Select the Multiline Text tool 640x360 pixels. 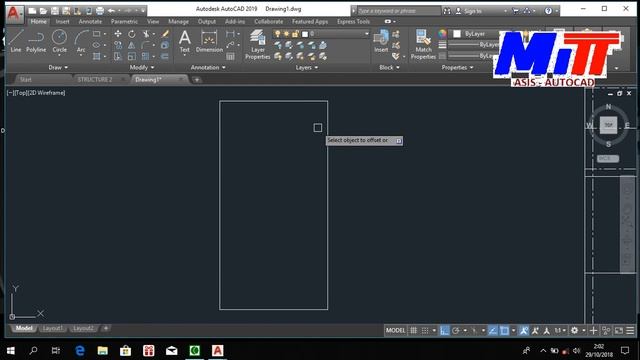coord(184,41)
